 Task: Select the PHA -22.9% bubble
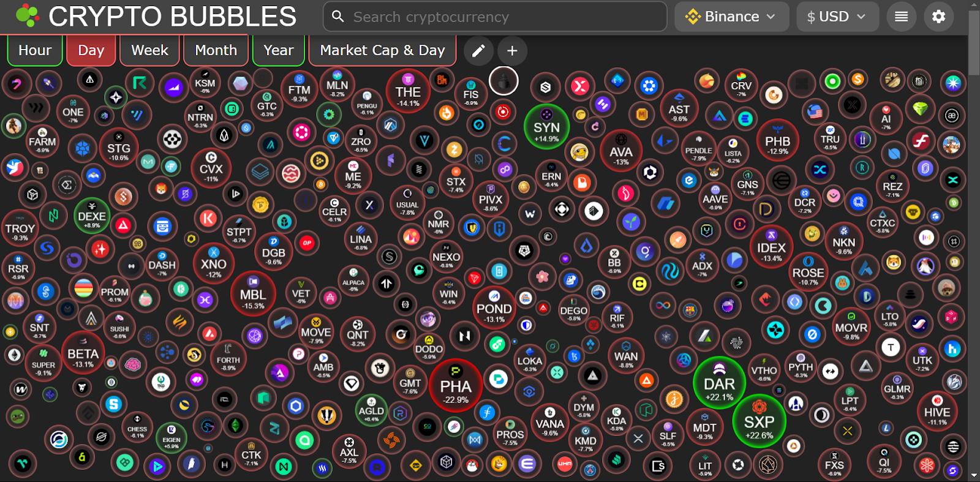click(456, 386)
